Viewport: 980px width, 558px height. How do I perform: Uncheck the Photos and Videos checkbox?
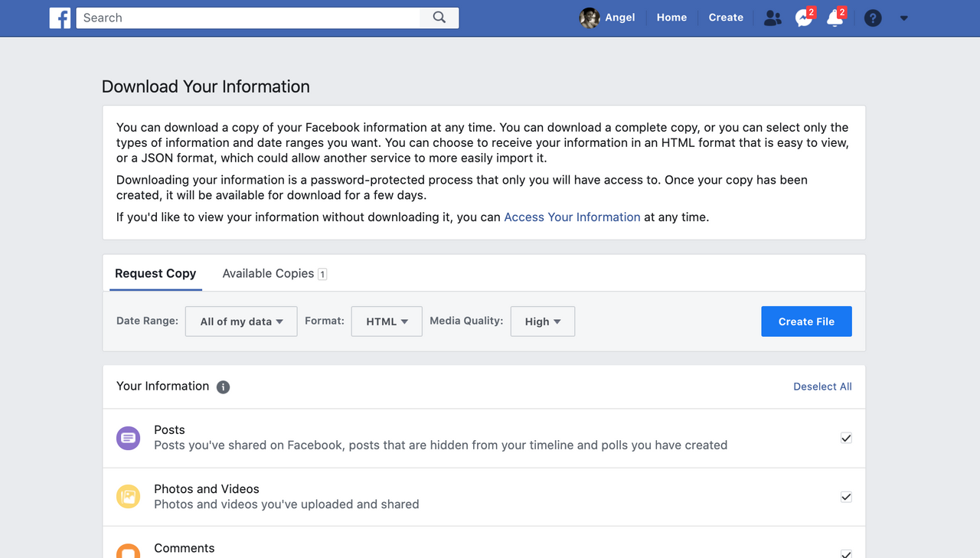846,497
